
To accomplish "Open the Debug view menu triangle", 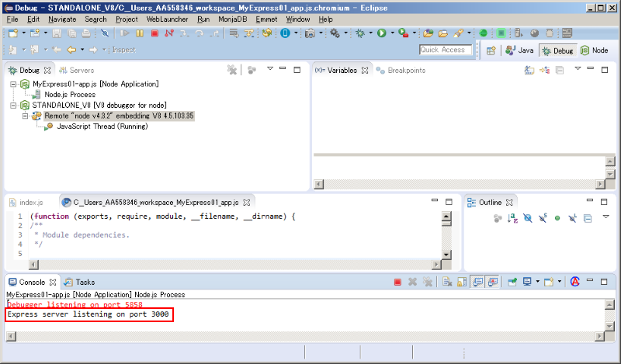I will click(x=270, y=68).
